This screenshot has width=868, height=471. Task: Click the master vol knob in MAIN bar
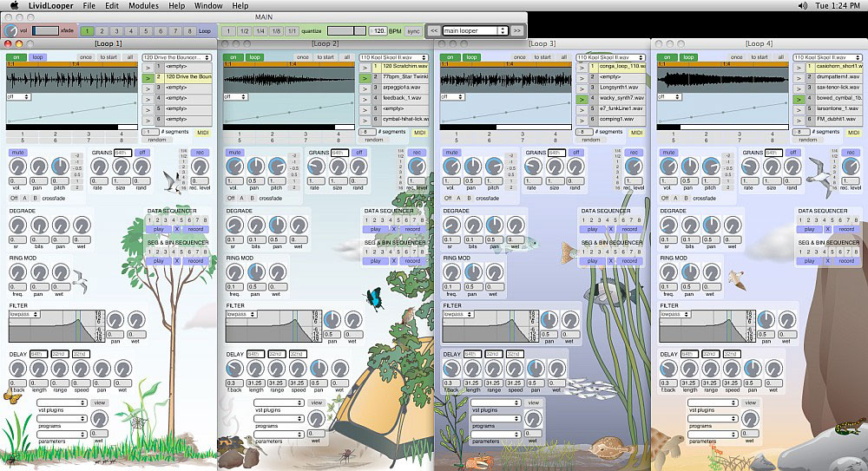click(x=11, y=31)
